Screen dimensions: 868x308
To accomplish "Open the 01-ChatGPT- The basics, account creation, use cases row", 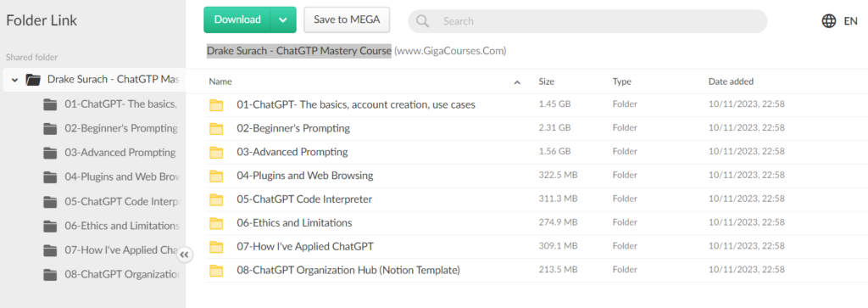I will [x=537, y=104].
